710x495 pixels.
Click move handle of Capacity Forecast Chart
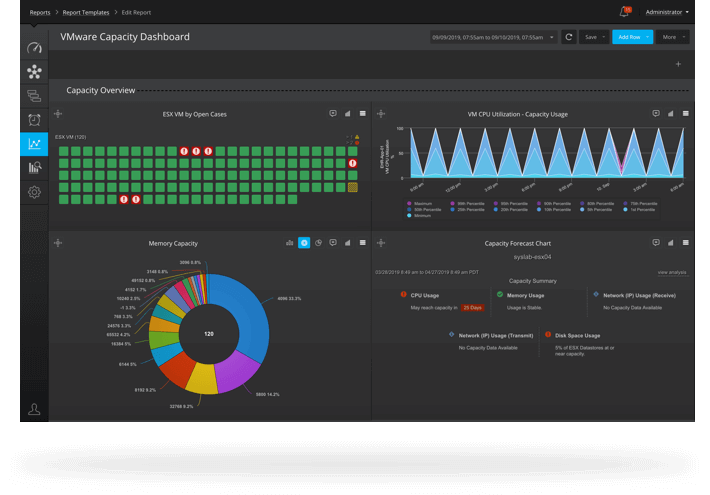[381, 243]
